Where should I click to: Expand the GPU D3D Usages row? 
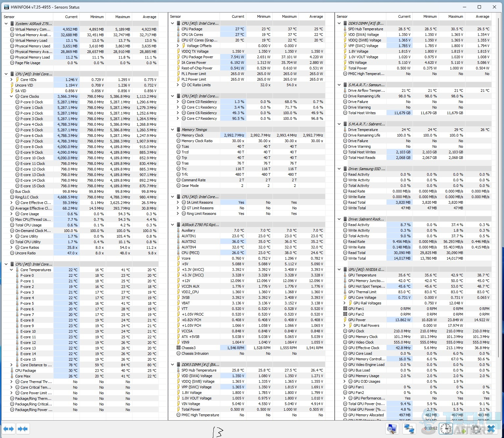(x=345, y=381)
